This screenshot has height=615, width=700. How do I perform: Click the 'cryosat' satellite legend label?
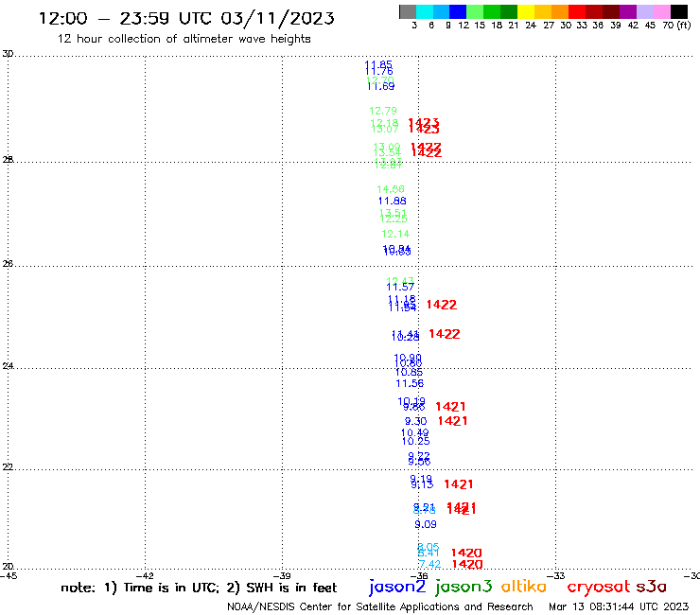(x=599, y=587)
